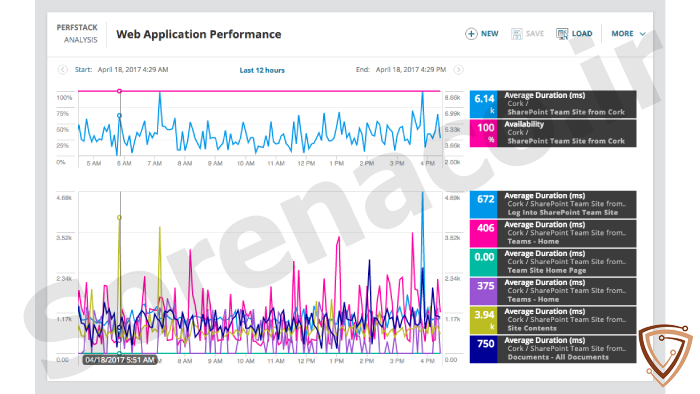Click the purple 375 Teams - Home swatch
This screenshot has height=394, width=700.
(x=483, y=291)
